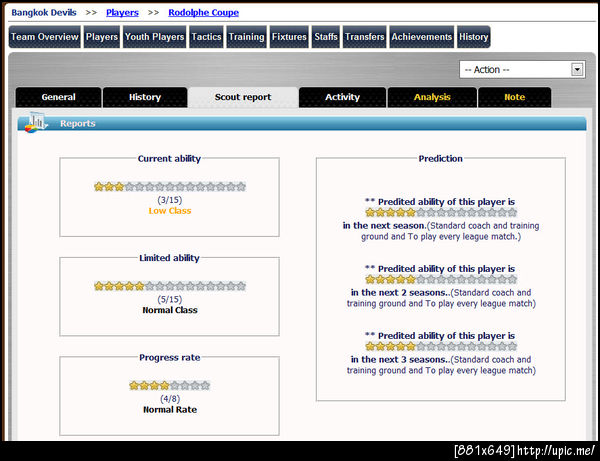The width and height of the screenshot is (600, 461).
Task: Open Rodolphe Coupe breadcrumb link
Action: click(x=204, y=13)
